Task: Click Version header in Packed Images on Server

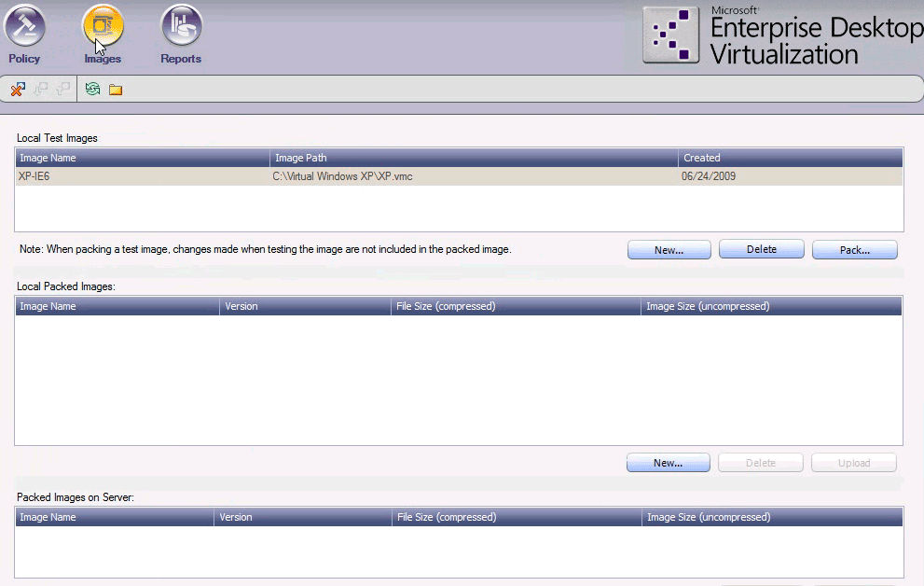Action: coord(303,517)
